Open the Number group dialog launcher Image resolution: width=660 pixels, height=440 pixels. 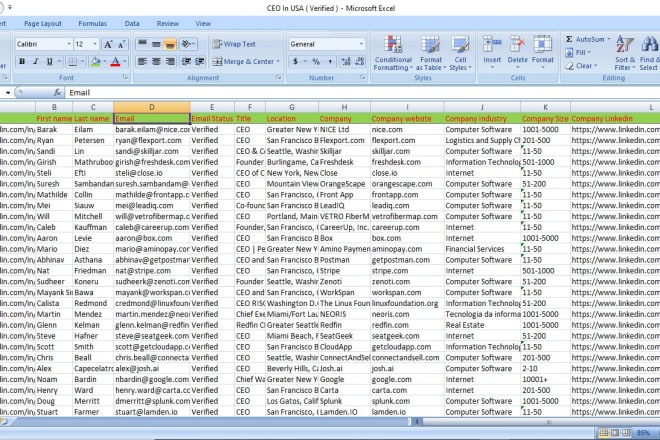coord(363,77)
